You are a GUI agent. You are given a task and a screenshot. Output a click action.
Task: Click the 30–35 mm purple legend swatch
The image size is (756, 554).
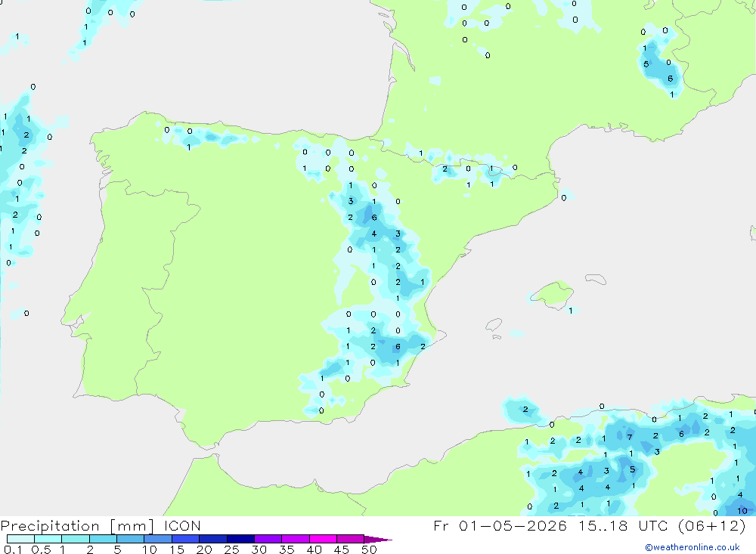[268, 539]
